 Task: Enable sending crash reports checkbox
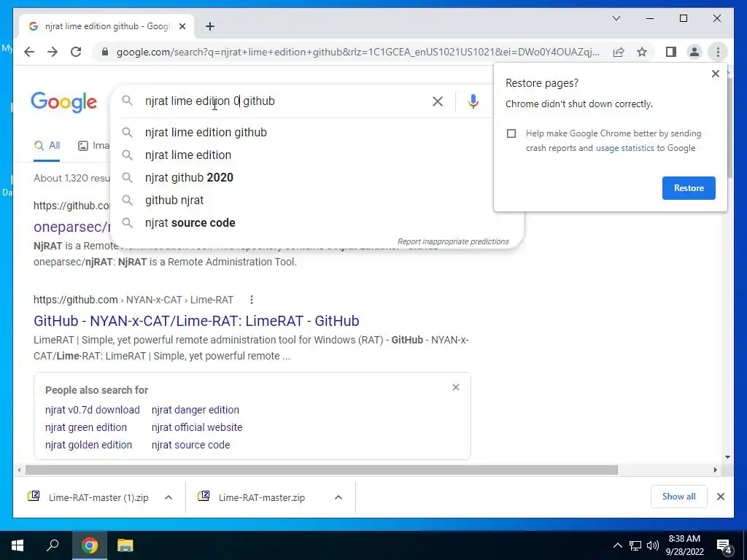[511, 133]
